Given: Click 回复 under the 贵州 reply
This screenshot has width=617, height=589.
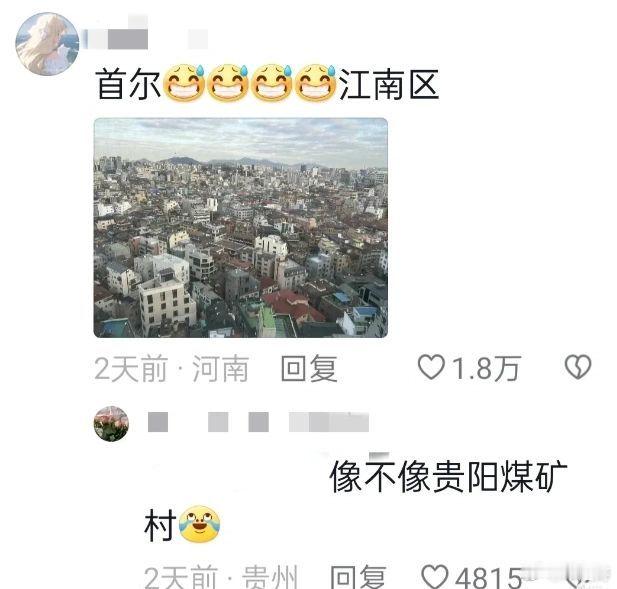Looking at the screenshot, I should [x=358, y=577].
